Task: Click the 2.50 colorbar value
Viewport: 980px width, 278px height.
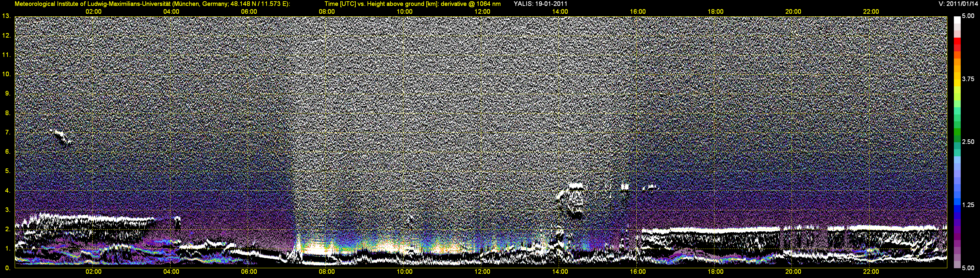Action: [968, 142]
